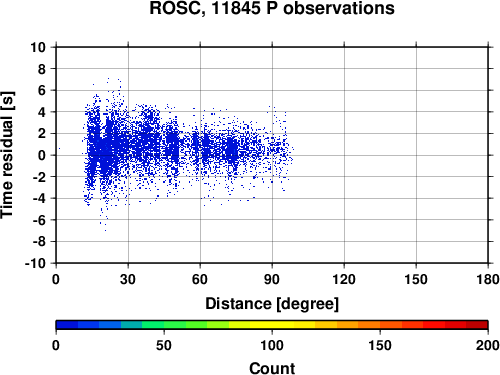
Task: Select dark blue at colorbar start
Action: pos(67,325)
